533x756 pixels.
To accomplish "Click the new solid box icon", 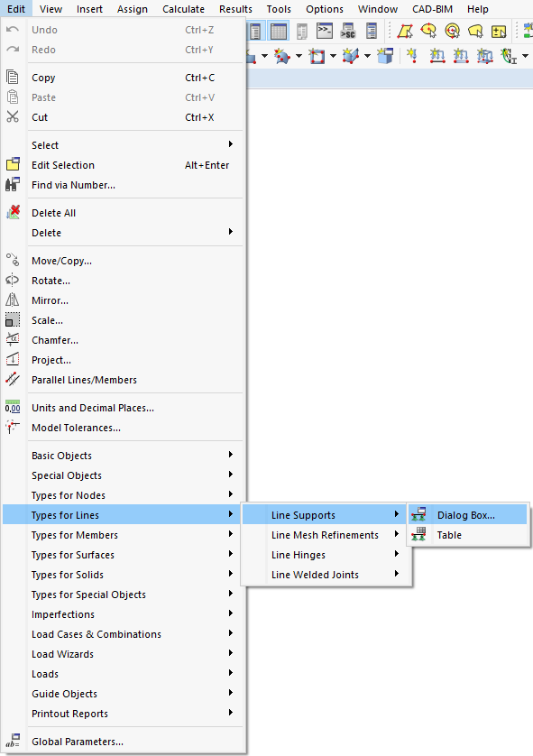I will click(385, 56).
